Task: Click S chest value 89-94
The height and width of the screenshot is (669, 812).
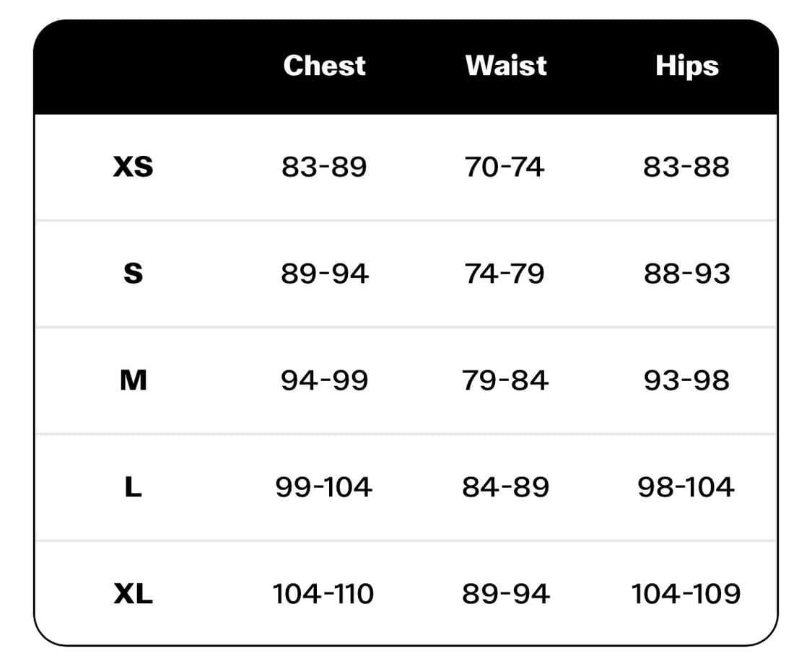Action: click(324, 274)
